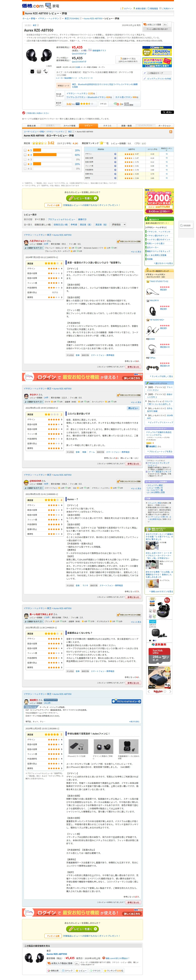Switch to the 価格比較 tab

point(32,126)
